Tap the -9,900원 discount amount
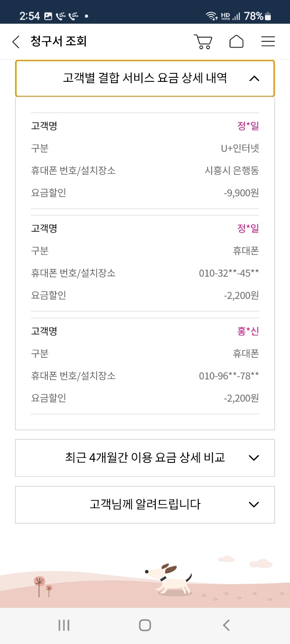 pos(242,193)
